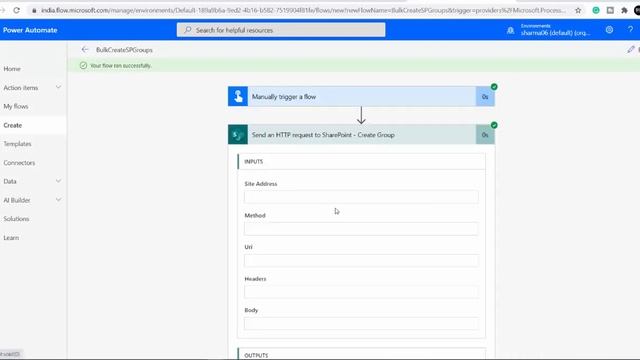Viewport: 640px width, 360px height.
Task: Click the Power Automate title
Action: pos(30,30)
